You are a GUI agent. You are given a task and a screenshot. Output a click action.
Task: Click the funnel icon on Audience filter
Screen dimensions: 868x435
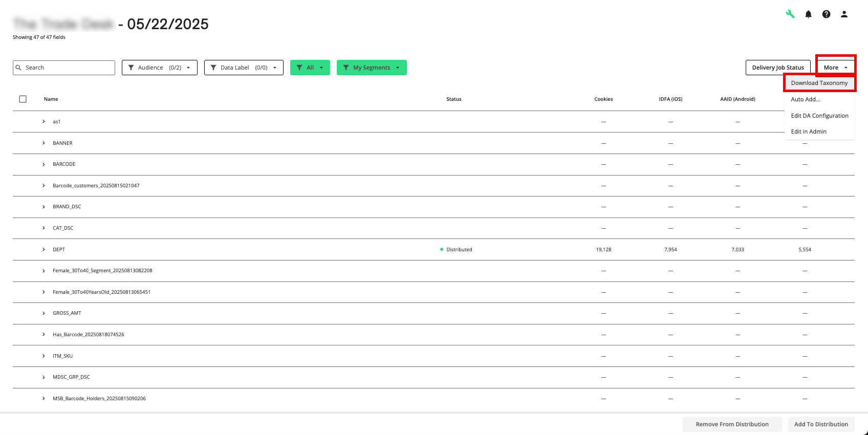(x=131, y=68)
